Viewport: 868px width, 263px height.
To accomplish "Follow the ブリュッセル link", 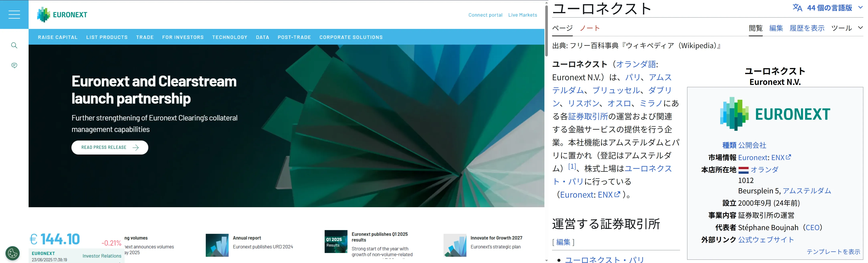I will point(616,90).
